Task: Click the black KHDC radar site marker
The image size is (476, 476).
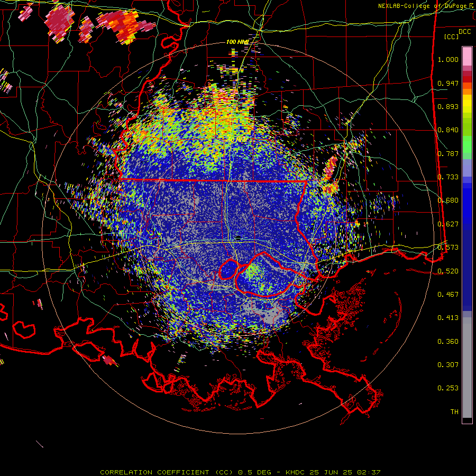Action: pyautogui.click(x=239, y=237)
